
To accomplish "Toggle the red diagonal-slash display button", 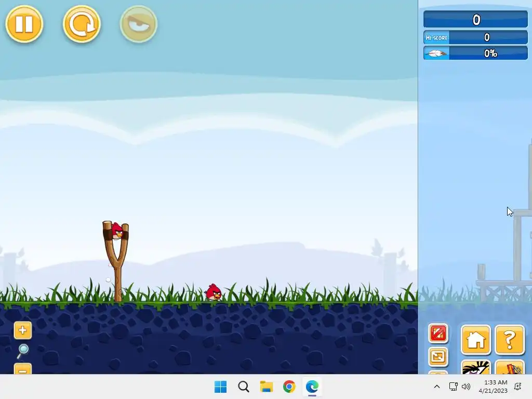I will click(x=438, y=333).
